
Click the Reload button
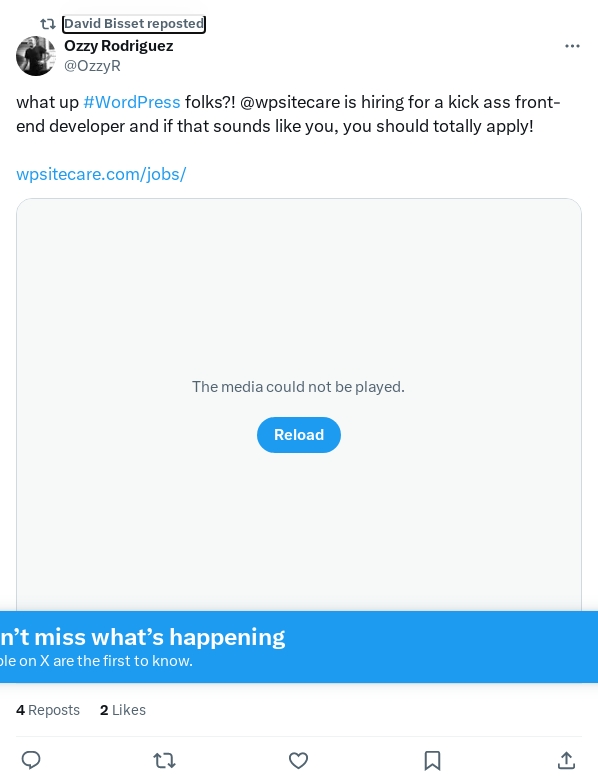299,435
